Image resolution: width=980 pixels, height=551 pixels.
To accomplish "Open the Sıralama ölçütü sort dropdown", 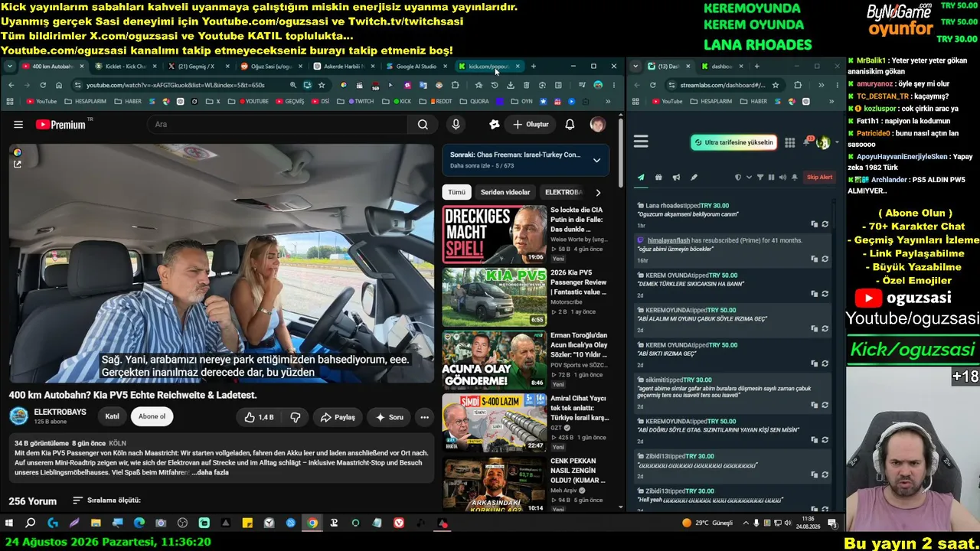I will 106,500.
